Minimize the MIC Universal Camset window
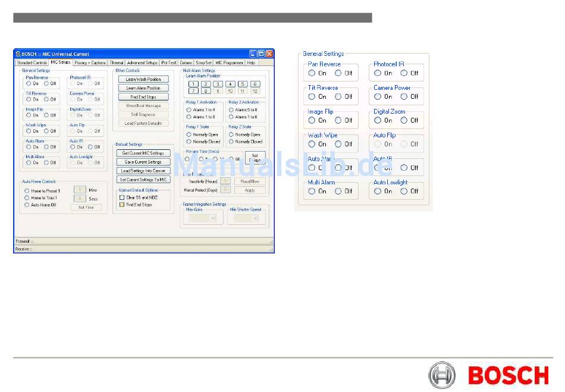565x392 pixels. [x=253, y=54]
